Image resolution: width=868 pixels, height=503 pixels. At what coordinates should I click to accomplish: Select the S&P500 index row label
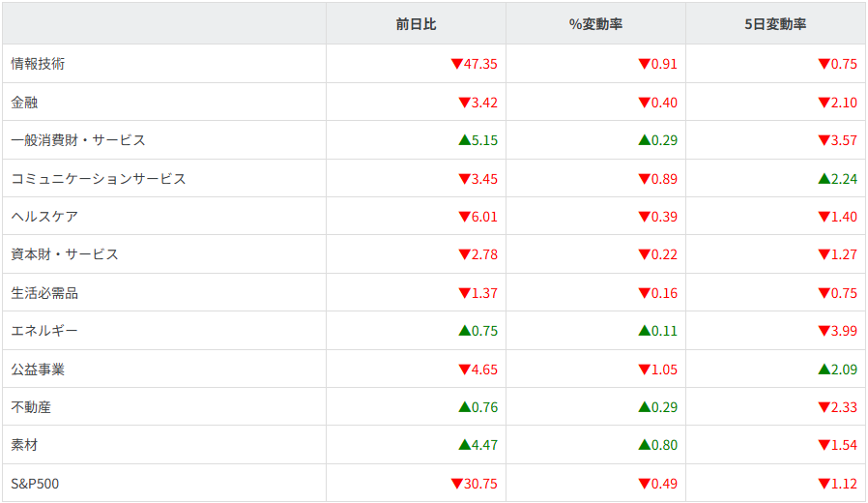coord(35,484)
